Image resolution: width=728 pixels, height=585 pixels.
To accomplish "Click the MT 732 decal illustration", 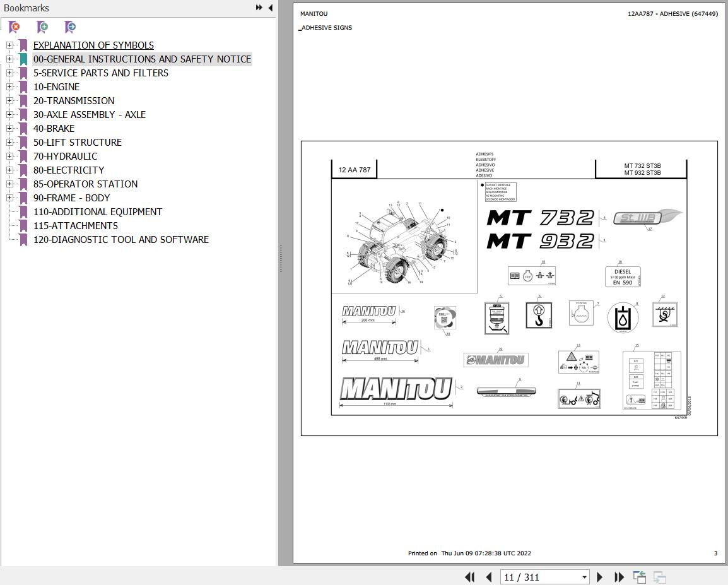I will click(x=541, y=217).
